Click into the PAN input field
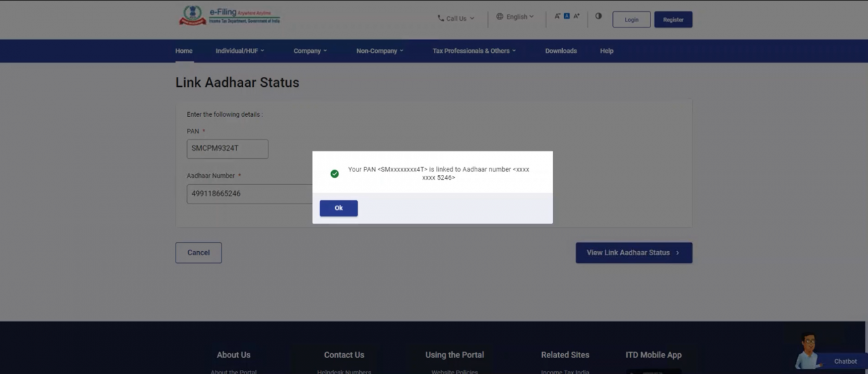This screenshot has height=374, width=868. 227,149
